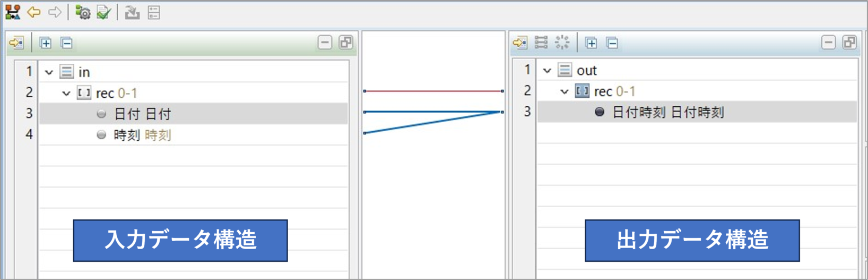Image resolution: width=868 pixels, height=280 pixels.
Task: Collapse all nodes in output panel
Action: 612,43
